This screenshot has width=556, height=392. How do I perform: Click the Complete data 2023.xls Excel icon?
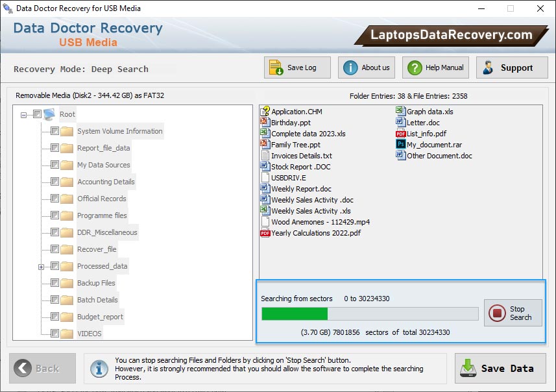[265, 134]
